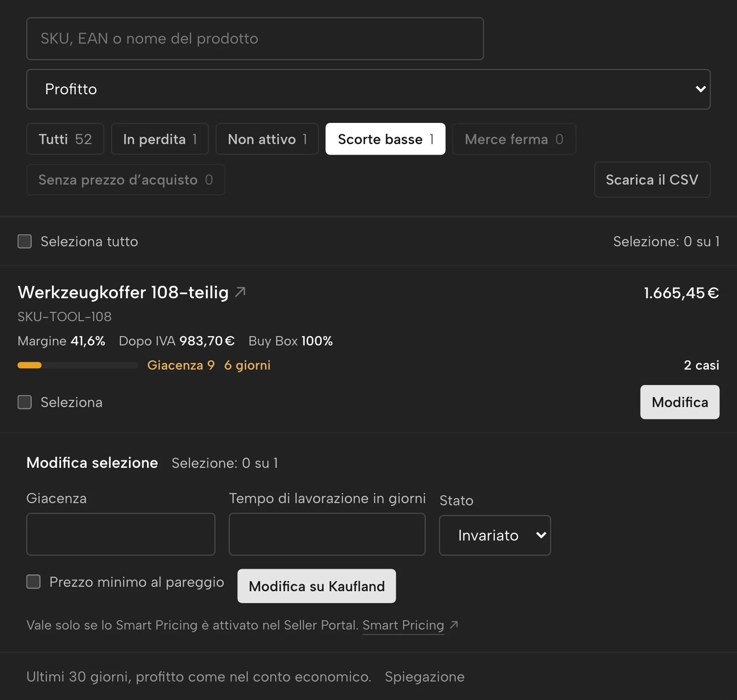Click the Buy Box 100% value
Screen dimensions: 737x700
pos(291,341)
